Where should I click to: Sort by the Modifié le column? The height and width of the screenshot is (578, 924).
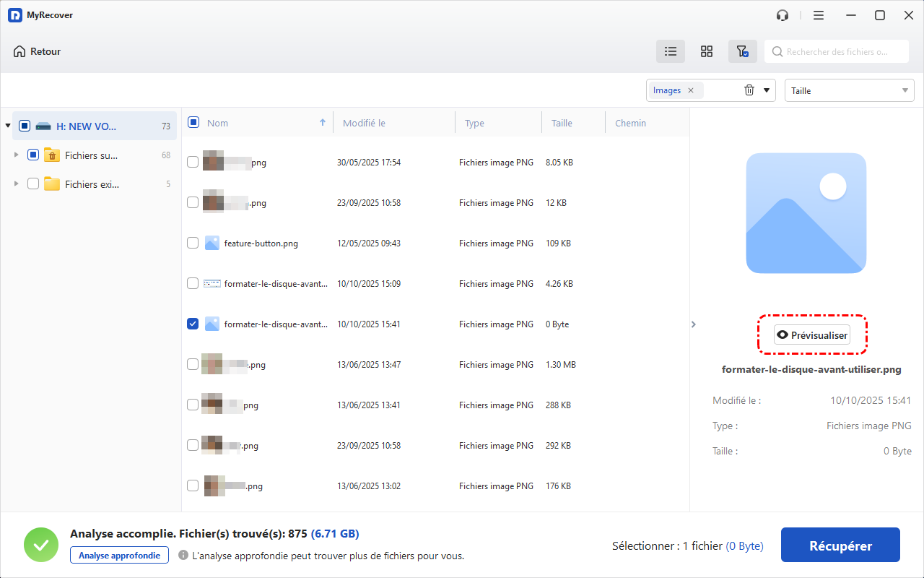point(364,124)
